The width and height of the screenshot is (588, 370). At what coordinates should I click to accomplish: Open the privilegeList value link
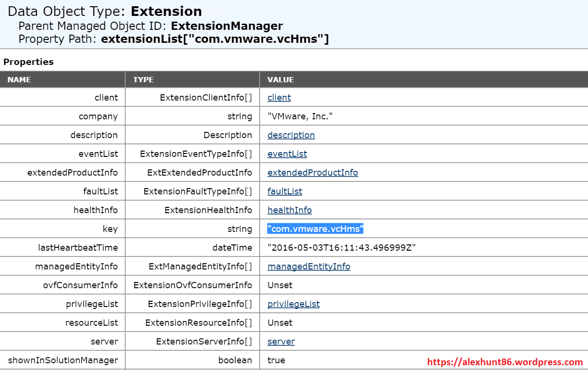pyautogui.click(x=293, y=304)
